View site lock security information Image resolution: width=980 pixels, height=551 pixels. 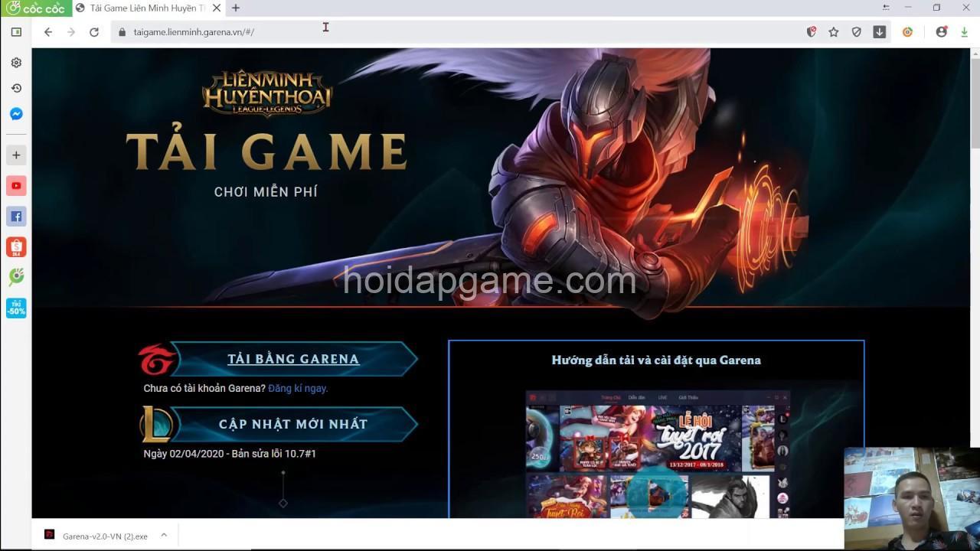coord(121,32)
